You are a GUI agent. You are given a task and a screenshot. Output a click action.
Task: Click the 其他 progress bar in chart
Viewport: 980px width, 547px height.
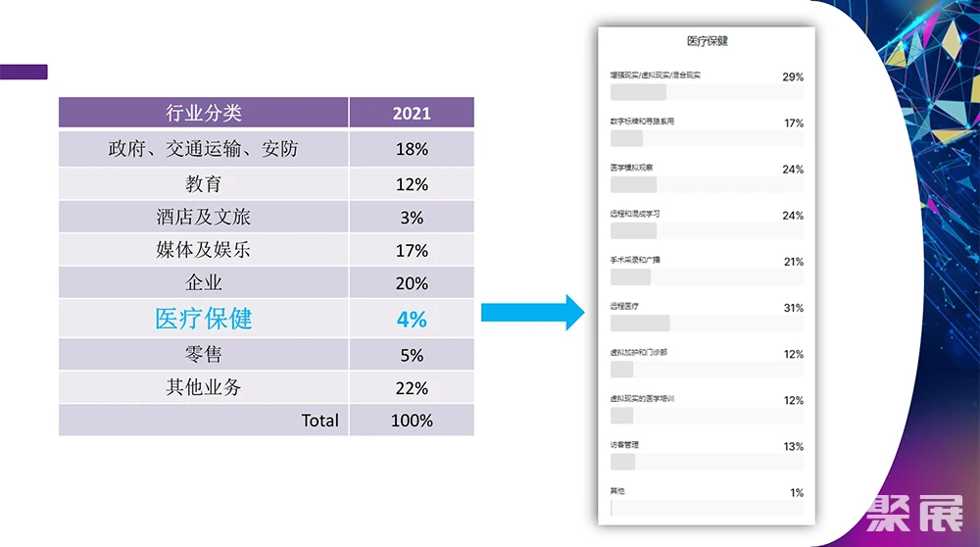(x=707, y=509)
